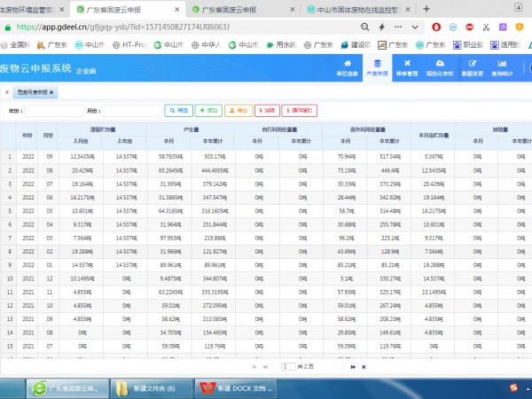Viewport: 532px width, 399px height.
Task: Open the HT-Pro bookmark
Action: pos(129,45)
